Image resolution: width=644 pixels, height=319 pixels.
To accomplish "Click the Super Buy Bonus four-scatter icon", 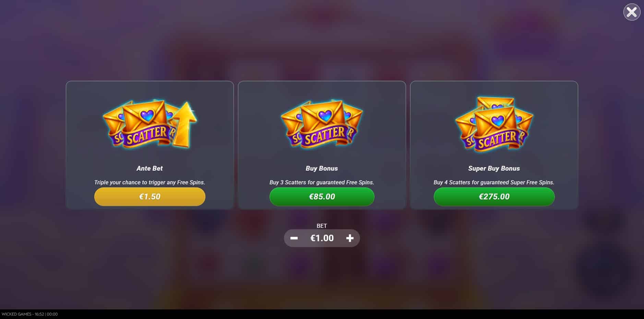I will [494, 124].
